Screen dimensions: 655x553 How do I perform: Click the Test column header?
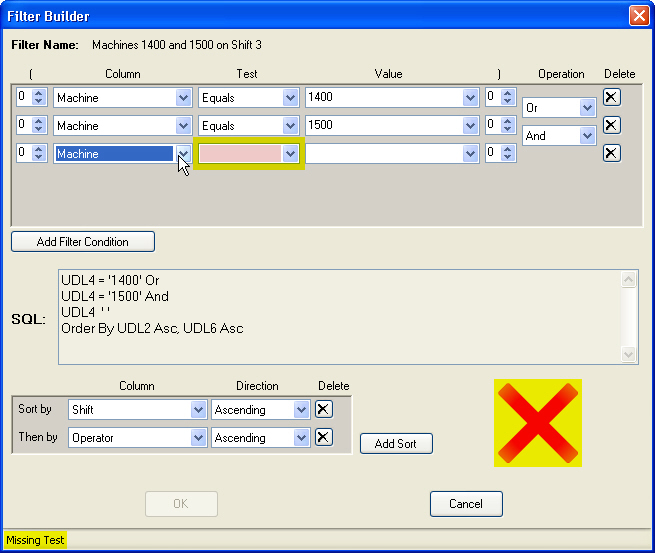point(247,74)
